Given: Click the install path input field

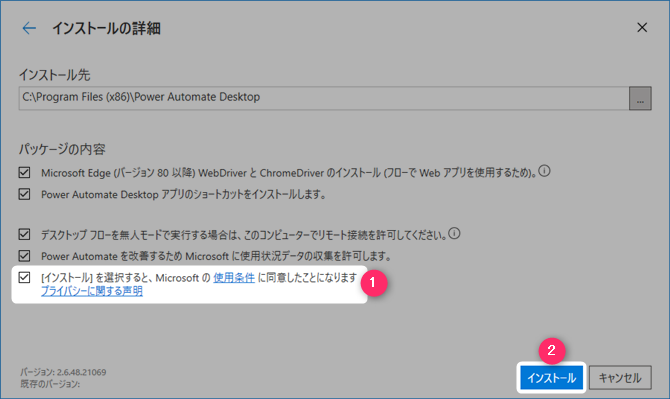Looking at the screenshot, I should point(323,98).
